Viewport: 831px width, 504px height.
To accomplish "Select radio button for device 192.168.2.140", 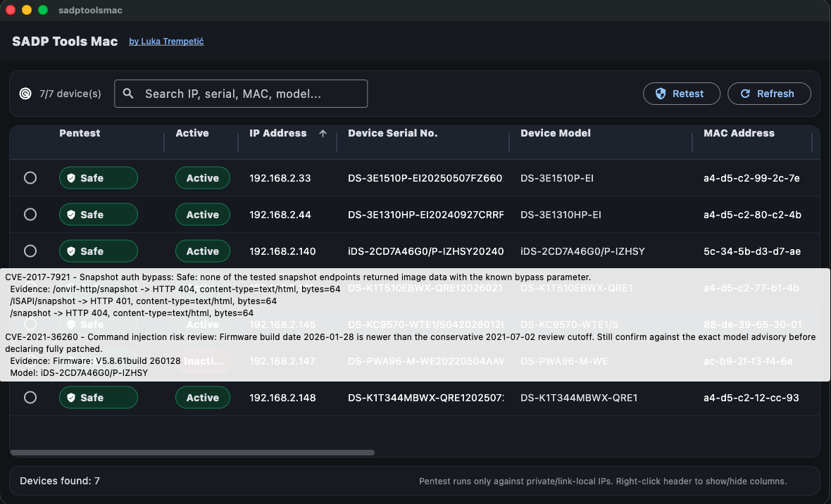I will (x=30, y=251).
